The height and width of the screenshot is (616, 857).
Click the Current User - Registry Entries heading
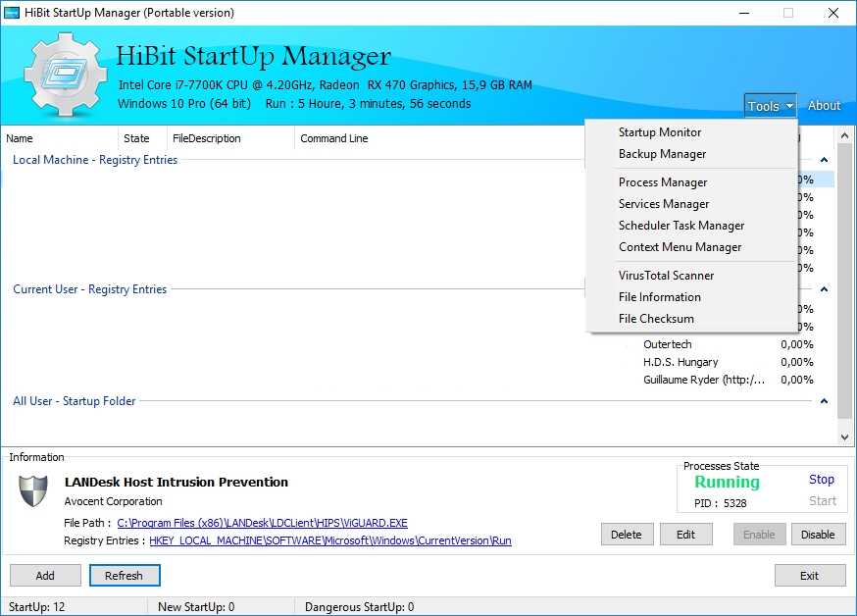(x=89, y=289)
